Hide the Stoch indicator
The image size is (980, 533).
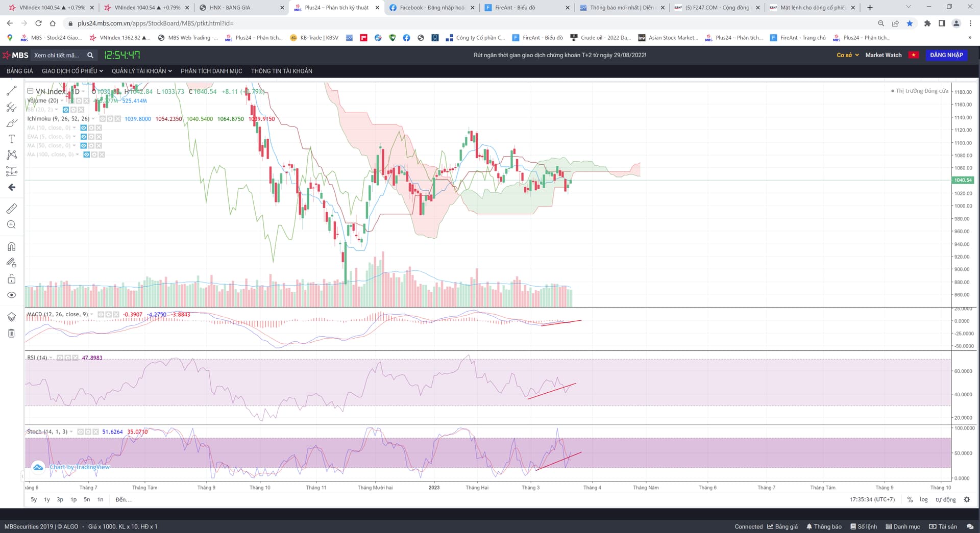[x=80, y=432]
